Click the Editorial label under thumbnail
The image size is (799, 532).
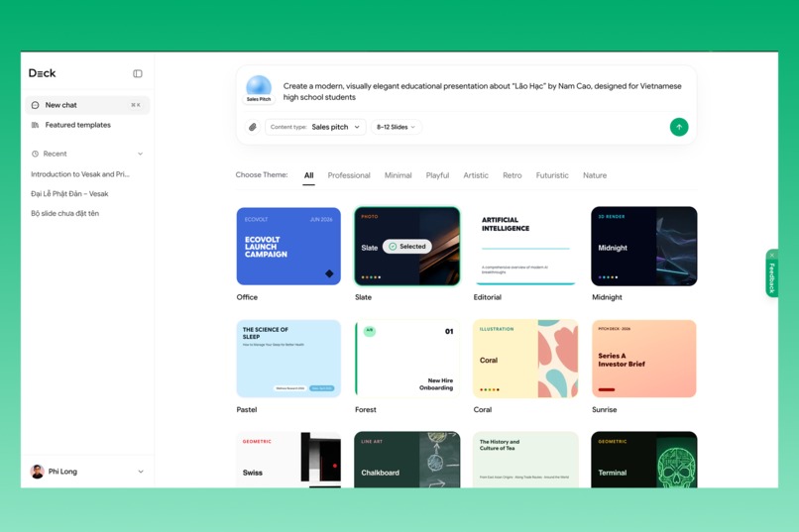487,297
